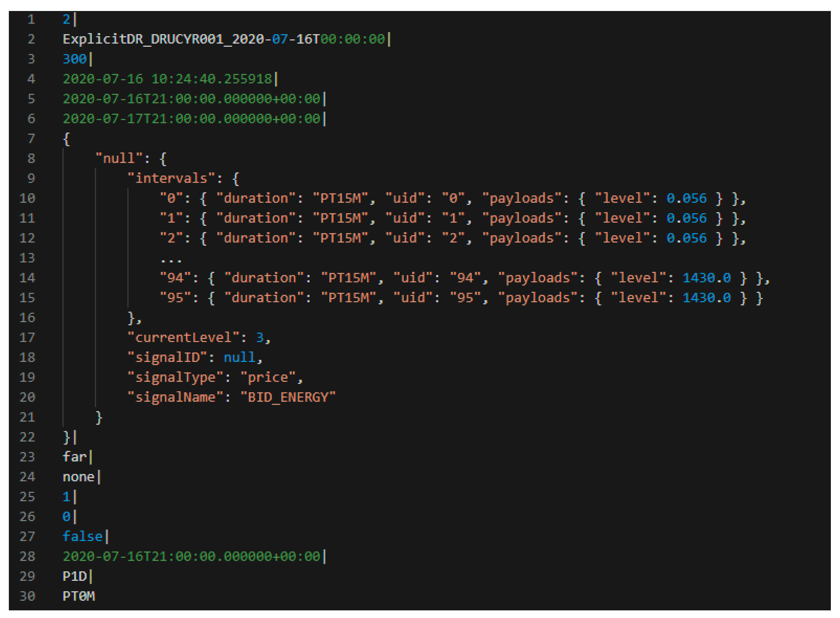Image resolution: width=840 pixels, height=618 pixels.
Task: Click the "intervals" key
Action: tap(171, 179)
